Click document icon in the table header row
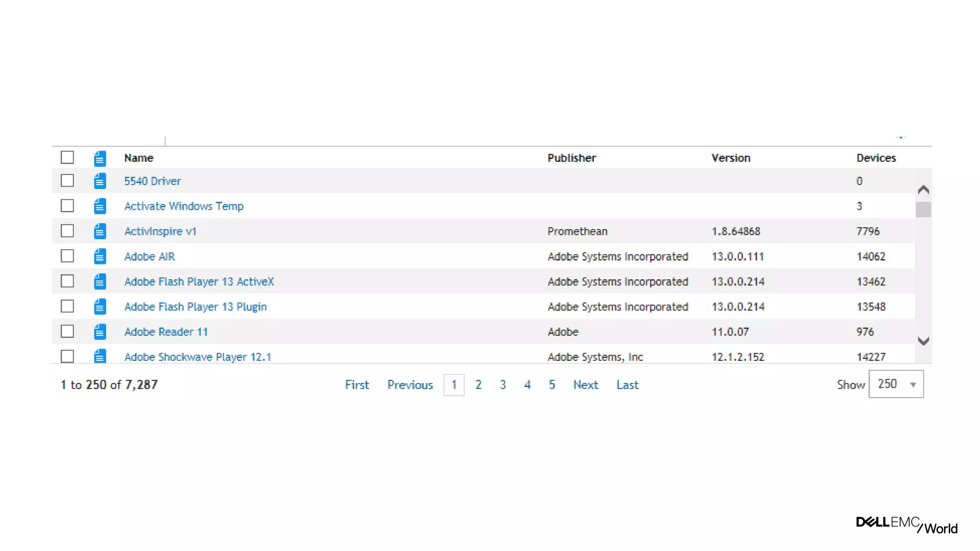 [x=100, y=158]
